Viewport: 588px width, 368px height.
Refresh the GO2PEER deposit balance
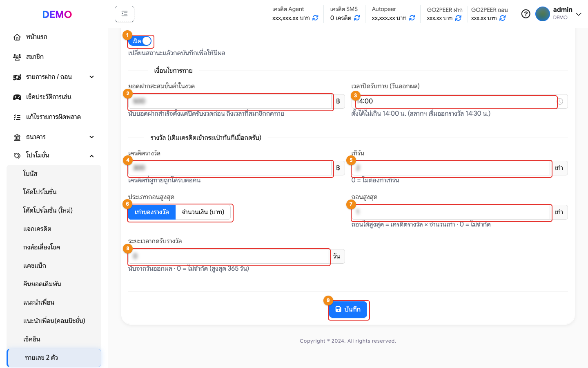tap(458, 18)
